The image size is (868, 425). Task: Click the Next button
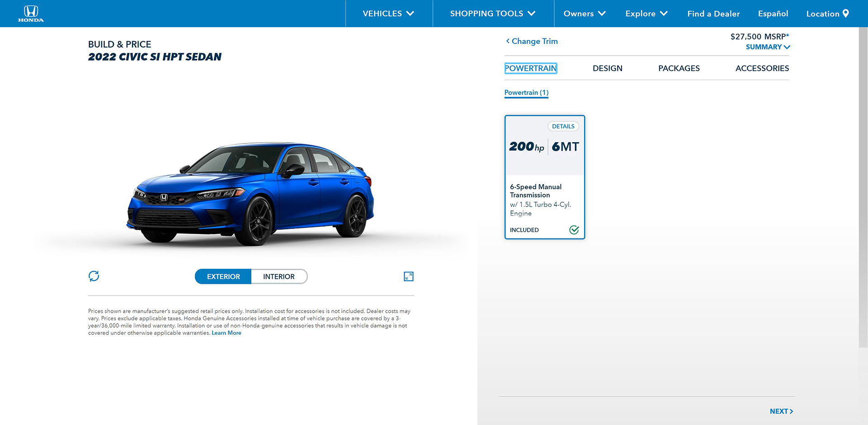(x=782, y=411)
